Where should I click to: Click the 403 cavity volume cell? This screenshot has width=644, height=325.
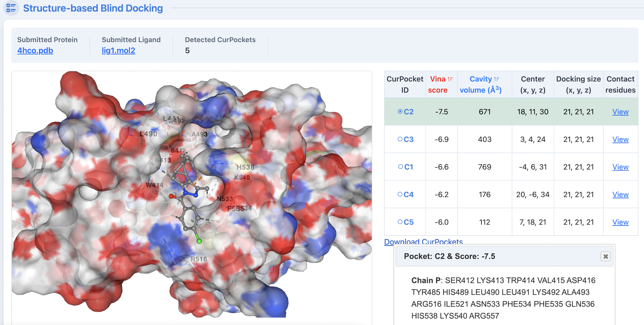click(485, 139)
